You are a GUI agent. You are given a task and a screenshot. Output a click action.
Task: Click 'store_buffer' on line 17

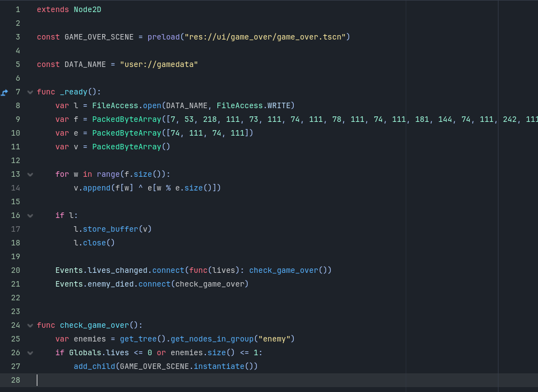[110, 229]
